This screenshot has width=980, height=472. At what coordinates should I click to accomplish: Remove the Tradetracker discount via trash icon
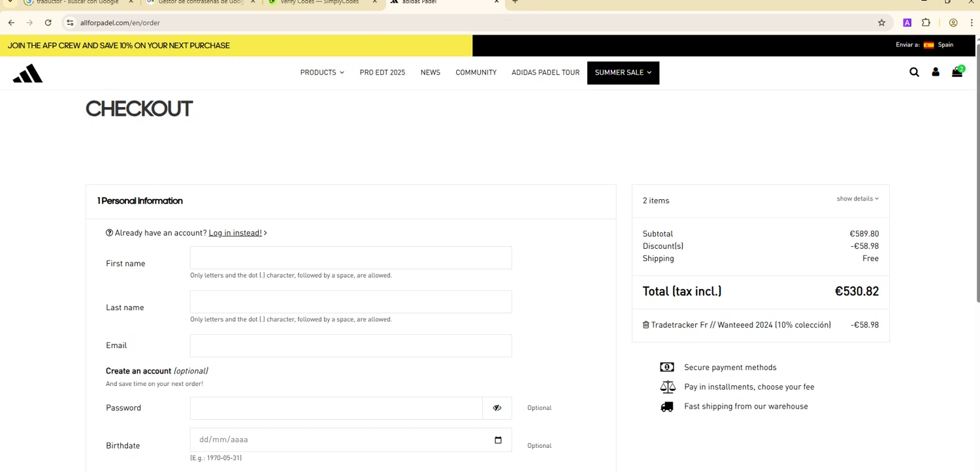[645, 324]
